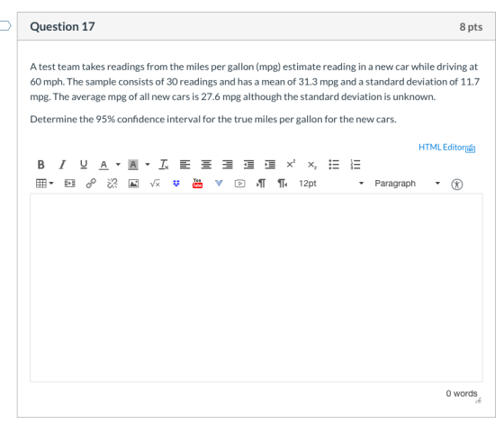
Task: Click inside the answer text area
Action: (x=256, y=288)
